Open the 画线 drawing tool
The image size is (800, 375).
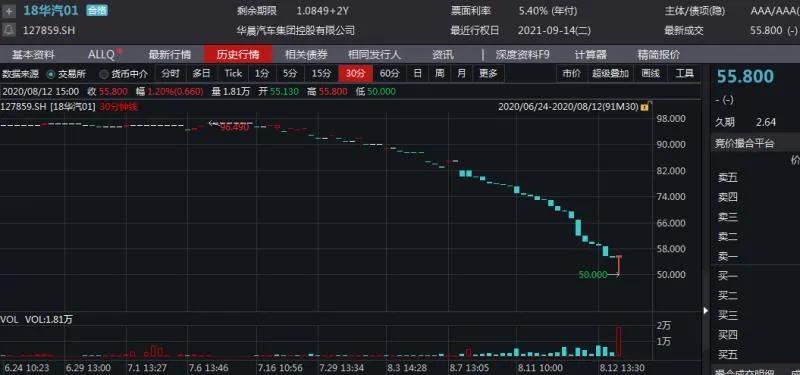coord(650,73)
